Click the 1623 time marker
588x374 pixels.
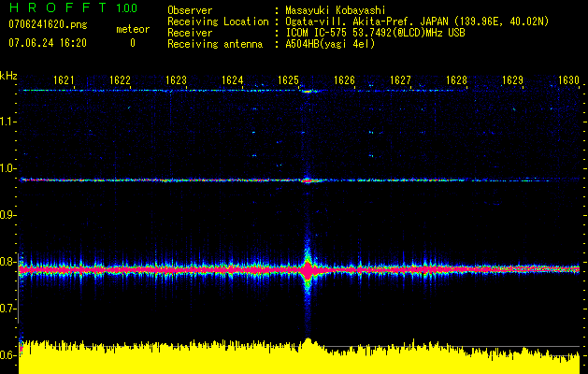click(x=177, y=80)
